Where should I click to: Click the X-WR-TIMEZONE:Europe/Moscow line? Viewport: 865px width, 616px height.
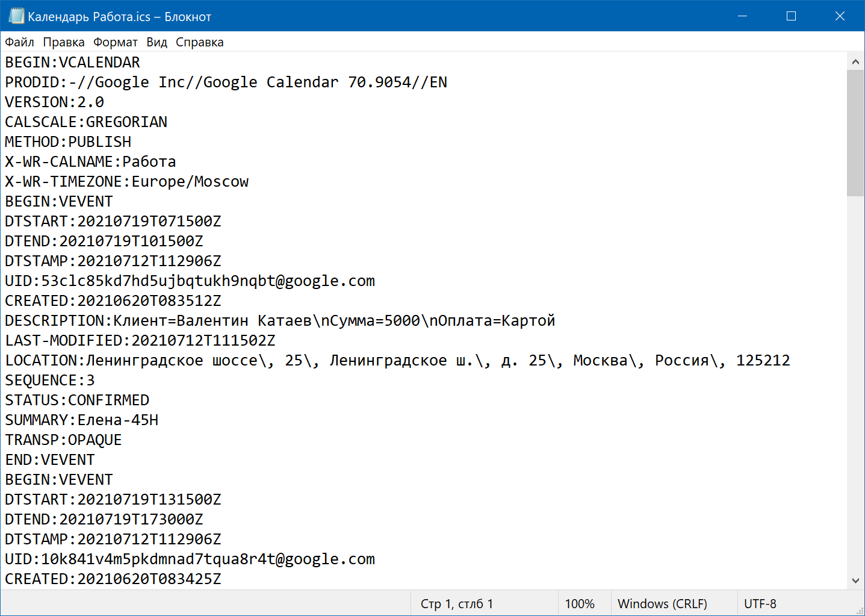[126, 182]
